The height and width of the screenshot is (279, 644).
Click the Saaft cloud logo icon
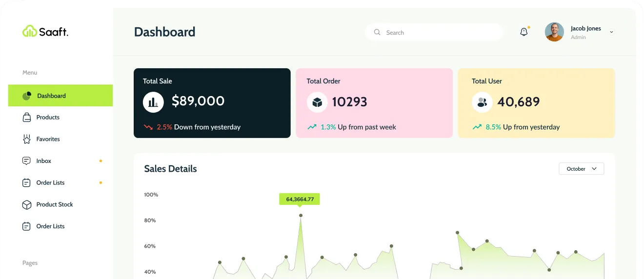tap(30, 31)
